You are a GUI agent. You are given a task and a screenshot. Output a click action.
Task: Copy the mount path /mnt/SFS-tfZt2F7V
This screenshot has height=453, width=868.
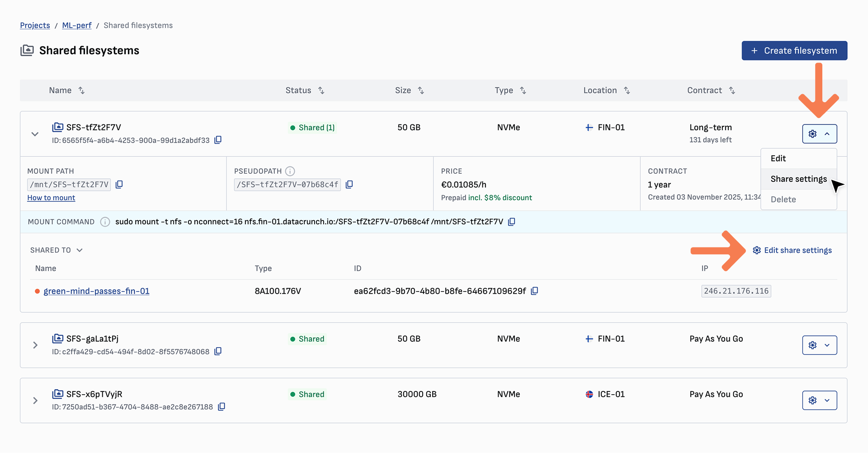[x=119, y=184]
